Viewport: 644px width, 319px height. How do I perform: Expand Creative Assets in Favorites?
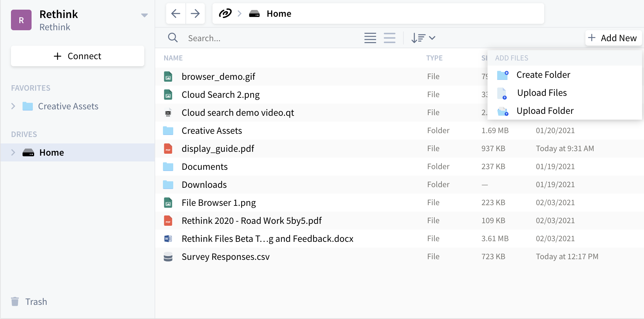(13, 106)
